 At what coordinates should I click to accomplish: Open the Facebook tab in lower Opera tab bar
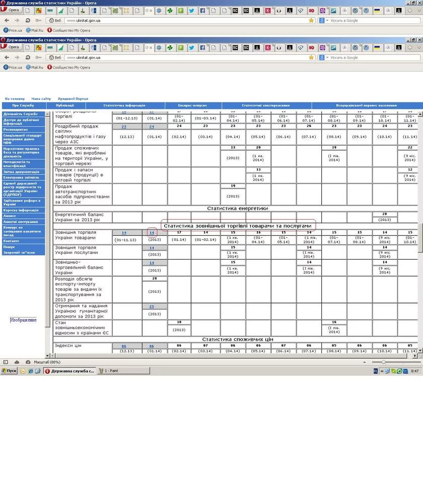202,47
